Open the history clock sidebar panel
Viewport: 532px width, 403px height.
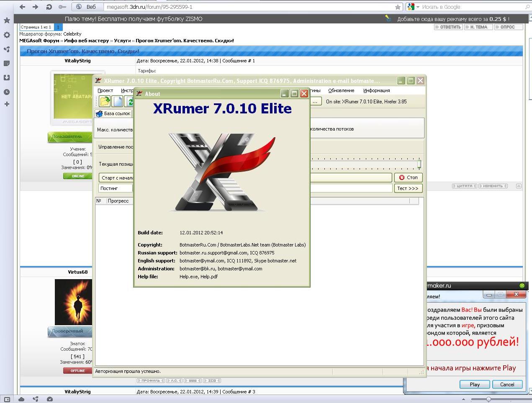coord(7,92)
